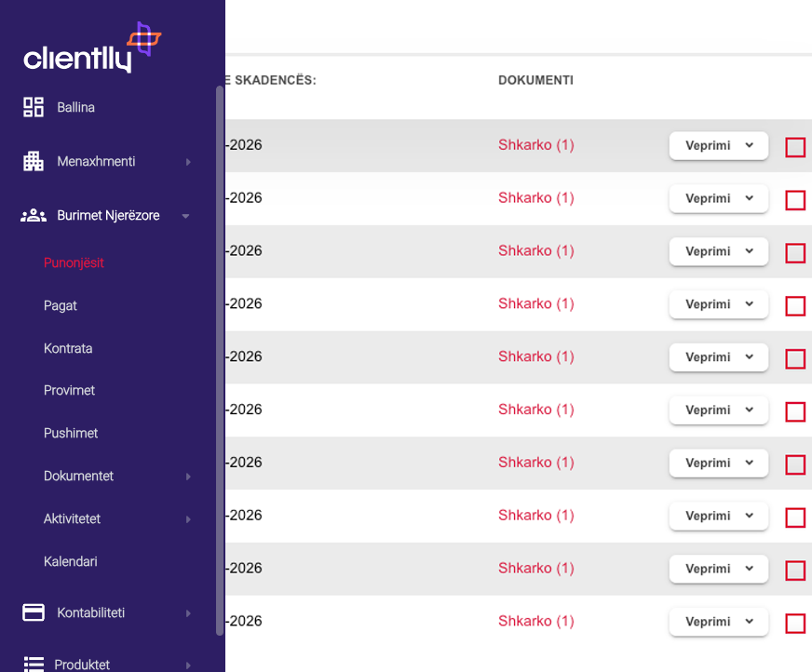Screen dimensions: 812x672
Task: Click the Kontabiliteti card icon
Action: [x=34, y=612]
